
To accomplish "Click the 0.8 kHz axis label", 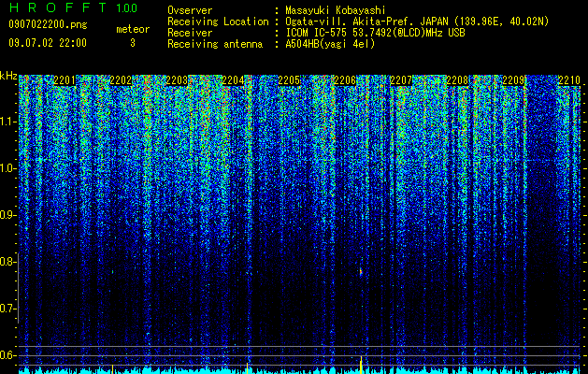I will click(x=7, y=262).
